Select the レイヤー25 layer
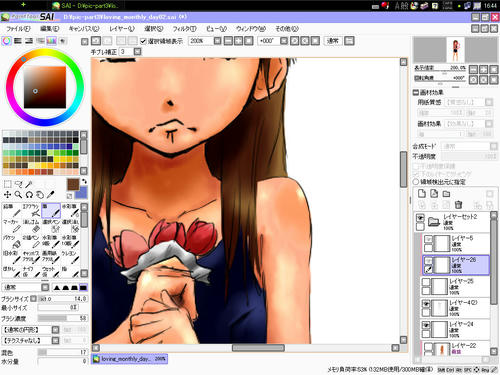This screenshot has height=375, width=500. point(455,287)
